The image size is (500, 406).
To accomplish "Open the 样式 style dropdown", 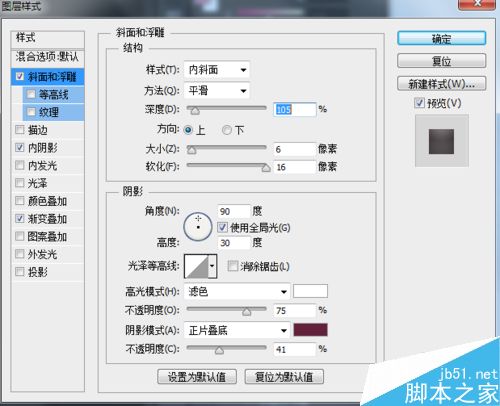I will click(217, 70).
